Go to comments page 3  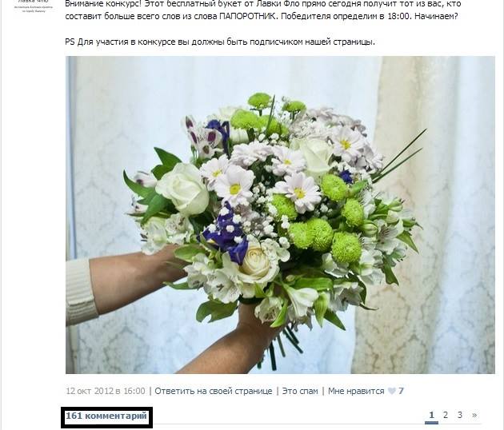click(x=460, y=415)
